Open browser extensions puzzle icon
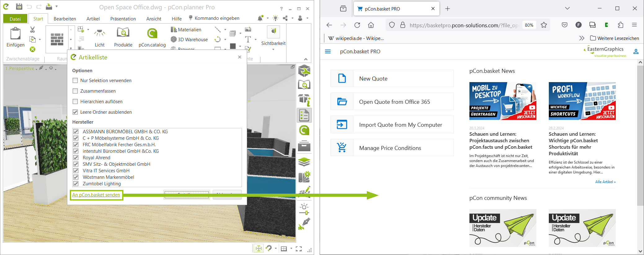 click(x=620, y=25)
